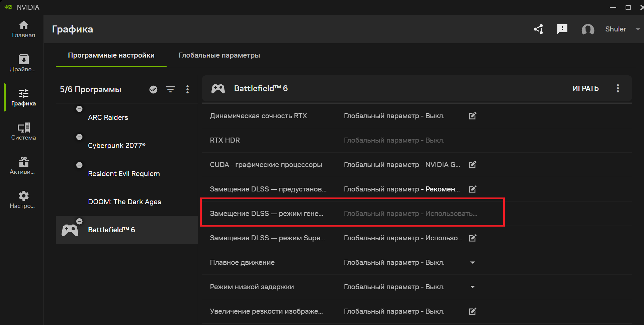Open the feedback icon near profile
The width and height of the screenshot is (644, 325).
click(x=562, y=29)
